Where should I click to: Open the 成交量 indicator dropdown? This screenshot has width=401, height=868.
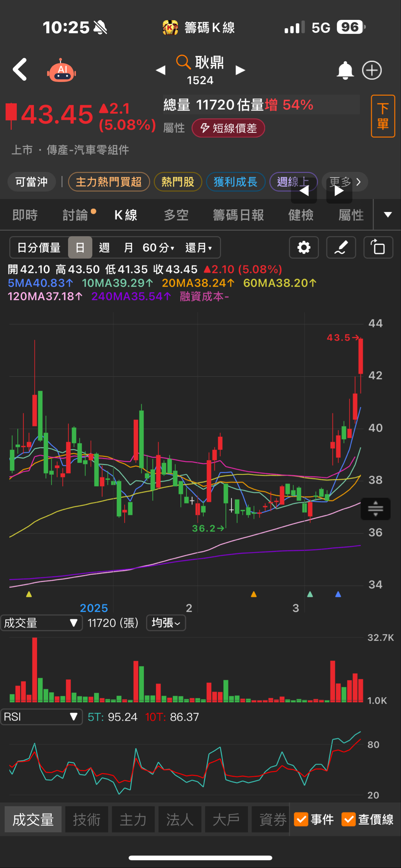click(x=41, y=623)
